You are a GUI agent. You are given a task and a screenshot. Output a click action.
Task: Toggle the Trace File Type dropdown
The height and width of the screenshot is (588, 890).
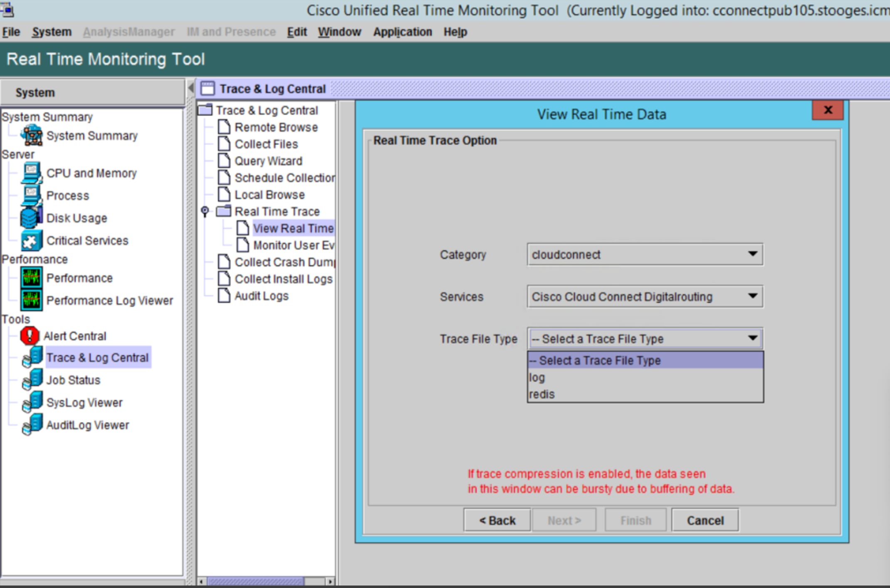(645, 339)
